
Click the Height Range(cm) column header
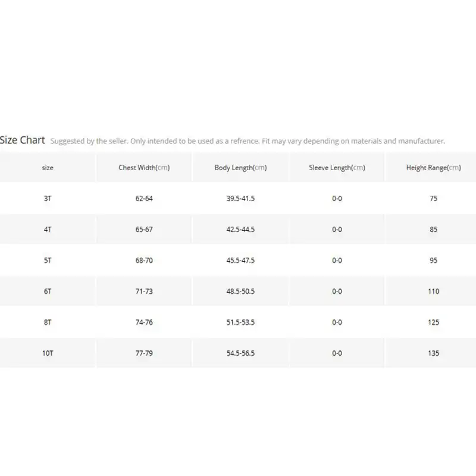click(434, 168)
